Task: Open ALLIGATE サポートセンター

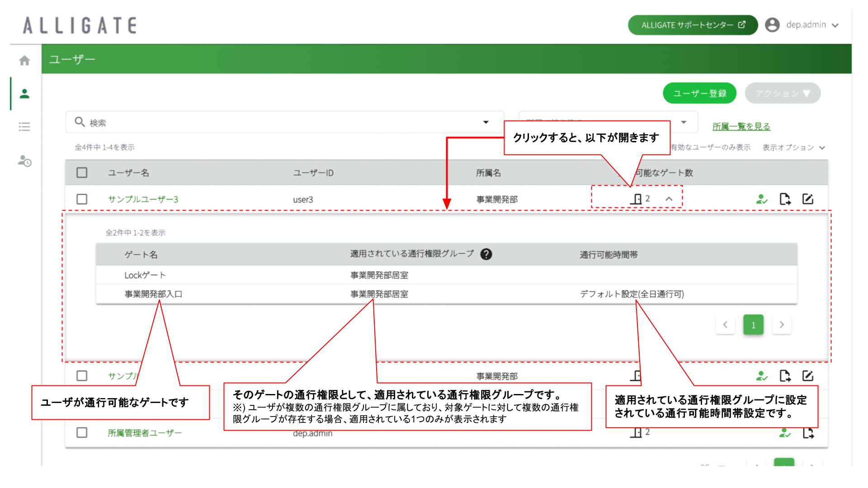Action: (693, 25)
